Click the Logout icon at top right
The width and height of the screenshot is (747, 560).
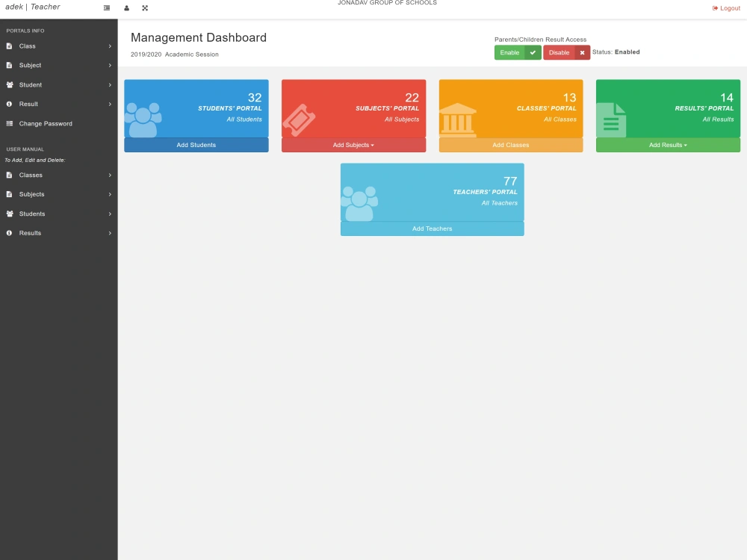(x=715, y=8)
